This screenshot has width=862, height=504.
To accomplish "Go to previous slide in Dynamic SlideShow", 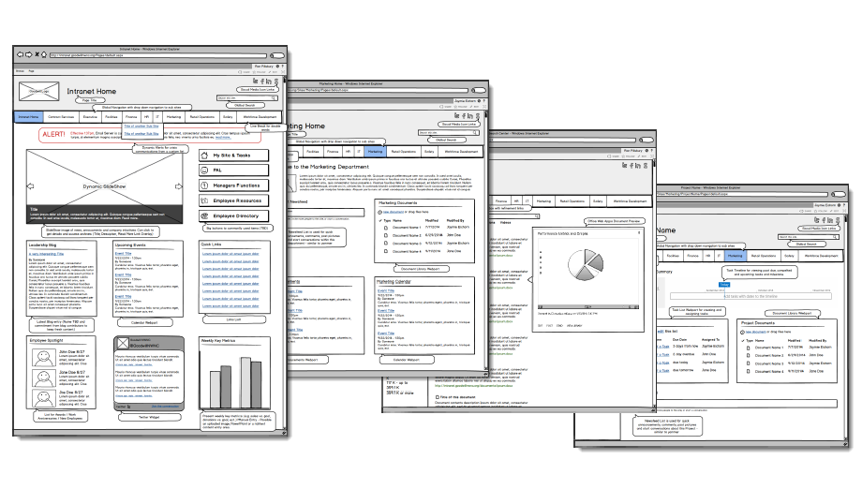I will (31, 186).
